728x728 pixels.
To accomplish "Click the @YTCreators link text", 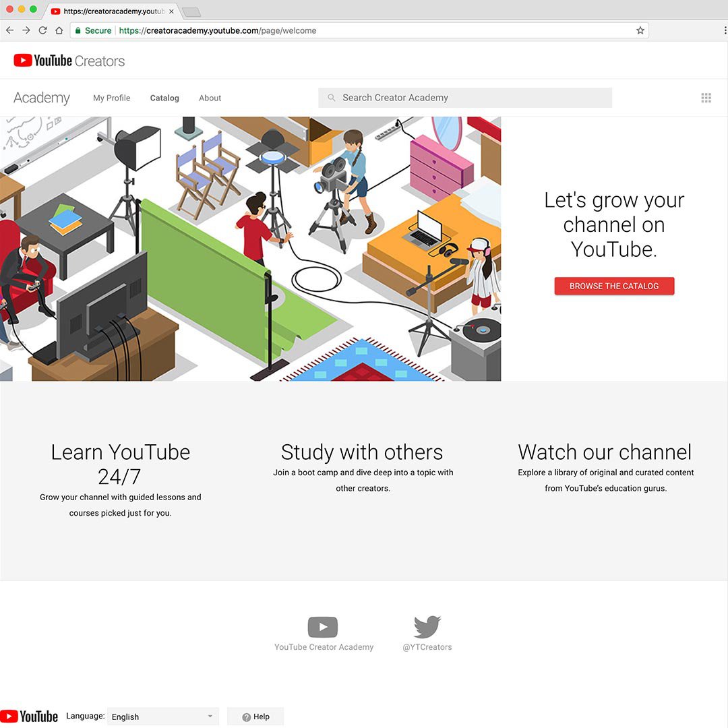I will [x=427, y=646].
